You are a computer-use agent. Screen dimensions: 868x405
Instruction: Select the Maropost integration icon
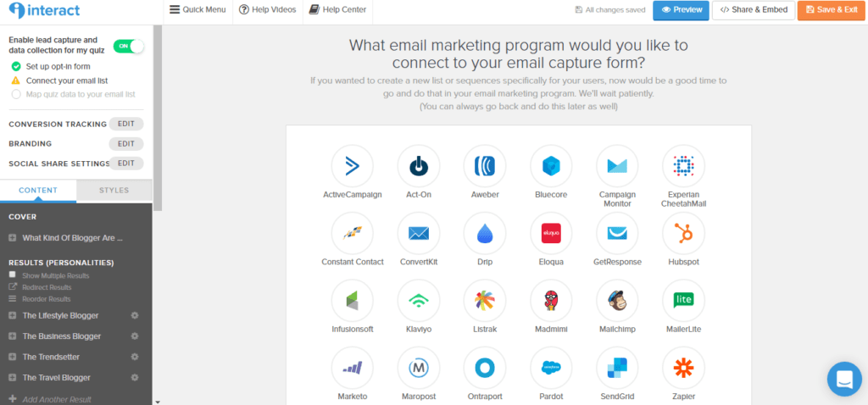click(419, 368)
